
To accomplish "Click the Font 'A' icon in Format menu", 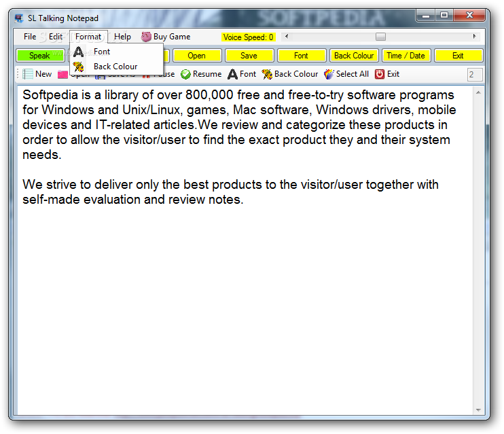I will point(78,52).
